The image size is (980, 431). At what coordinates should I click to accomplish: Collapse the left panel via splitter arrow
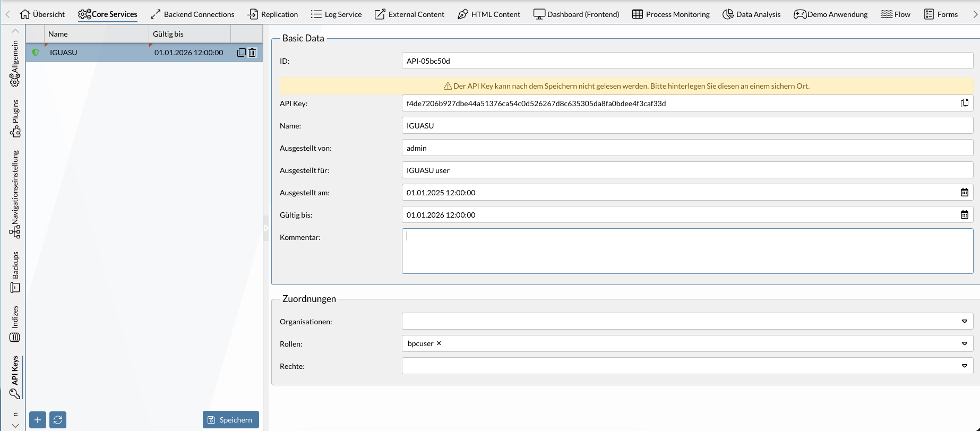click(266, 228)
